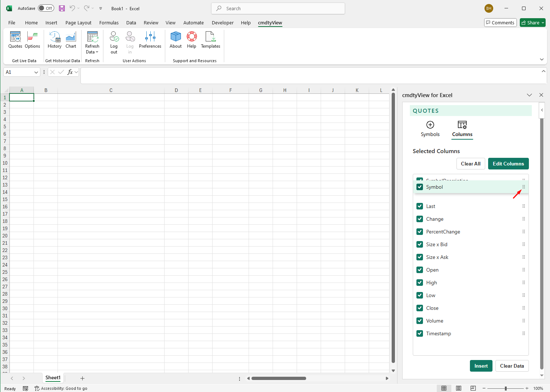Click the macro recording icon in status bar
The height and width of the screenshot is (392, 550).
pyautogui.click(x=25, y=388)
